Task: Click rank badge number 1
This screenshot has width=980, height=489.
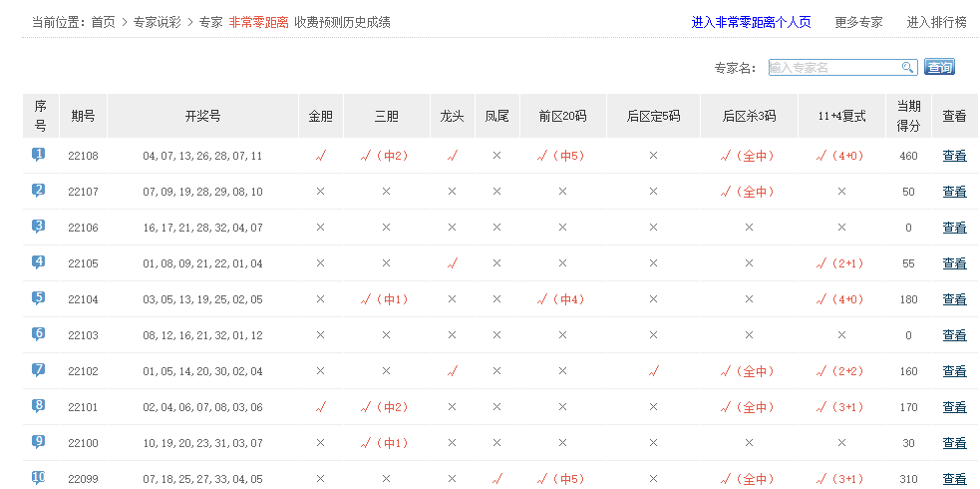Action: click(x=39, y=155)
